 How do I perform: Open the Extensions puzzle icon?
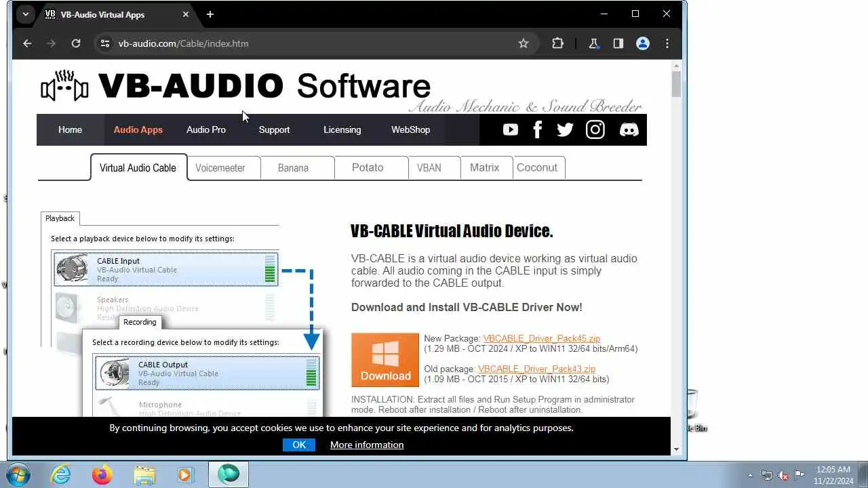click(557, 43)
